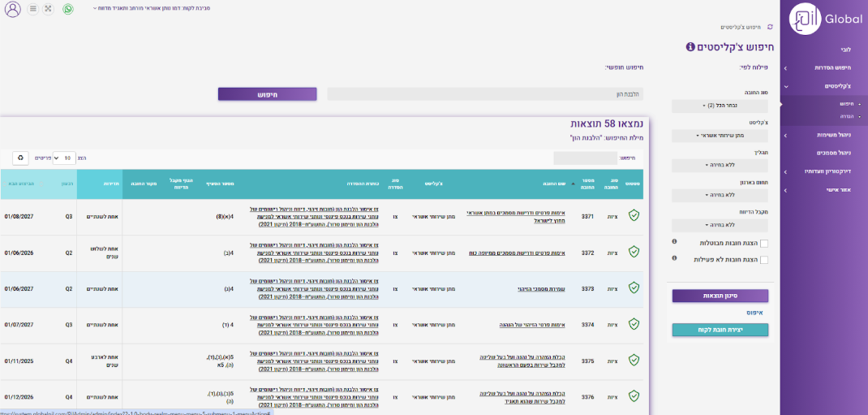
Task: Enable the הצגת חובות מבוטלות checkbox
Action: tap(764, 243)
